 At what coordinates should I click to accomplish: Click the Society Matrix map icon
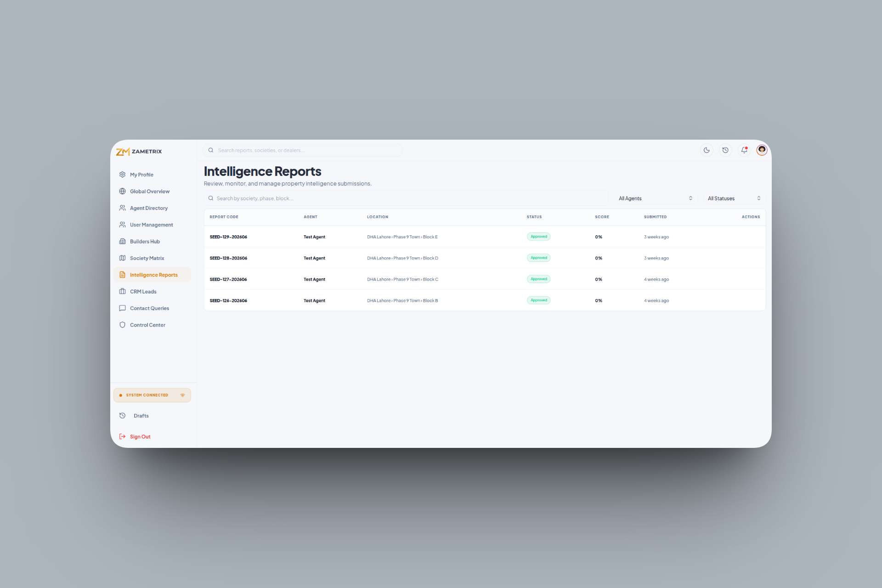pyautogui.click(x=122, y=258)
